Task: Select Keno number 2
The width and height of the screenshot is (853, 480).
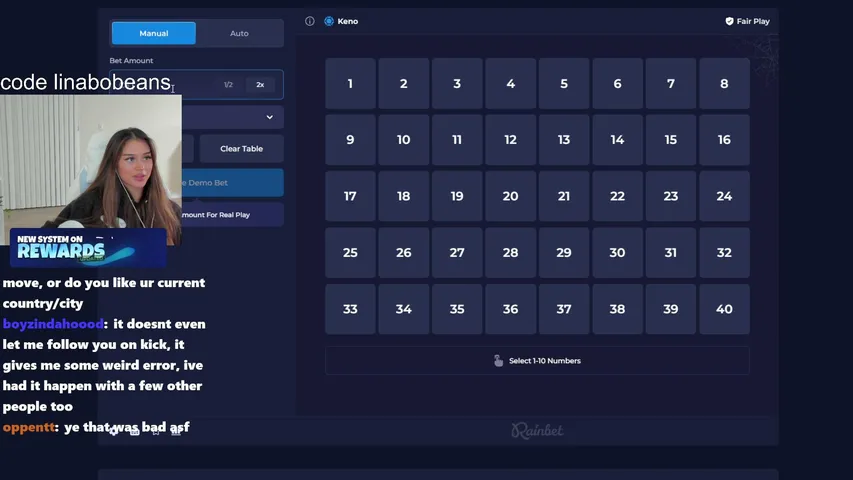Action: click(404, 84)
